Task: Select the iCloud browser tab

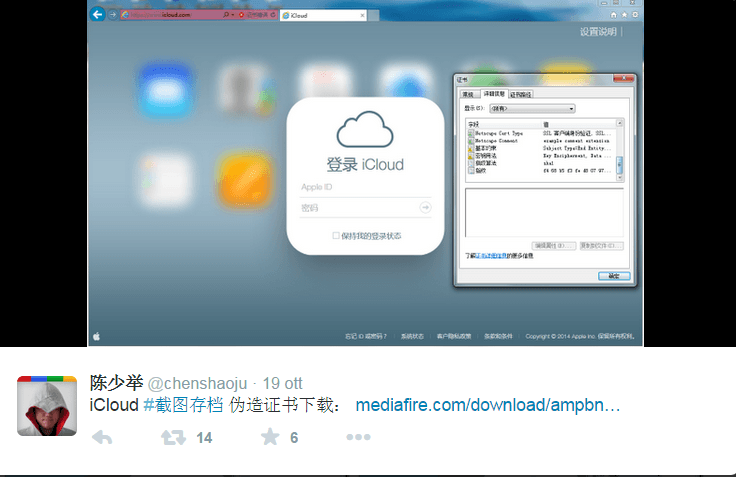Action: tap(323, 15)
